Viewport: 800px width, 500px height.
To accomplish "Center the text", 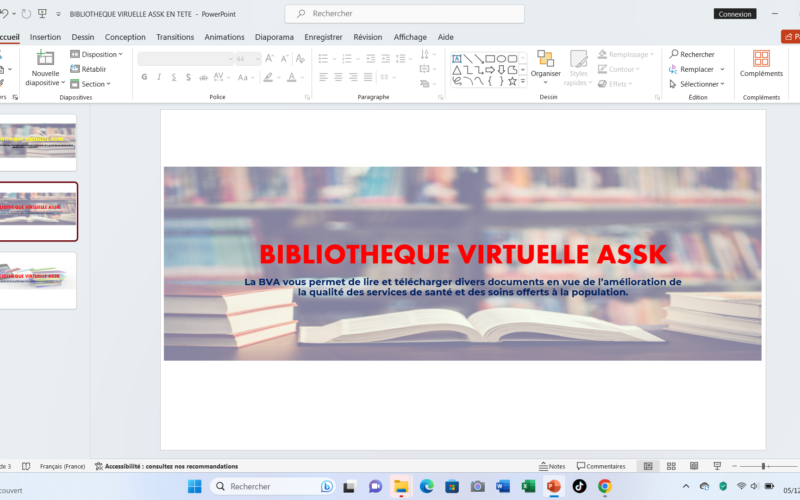I will click(x=338, y=77).
